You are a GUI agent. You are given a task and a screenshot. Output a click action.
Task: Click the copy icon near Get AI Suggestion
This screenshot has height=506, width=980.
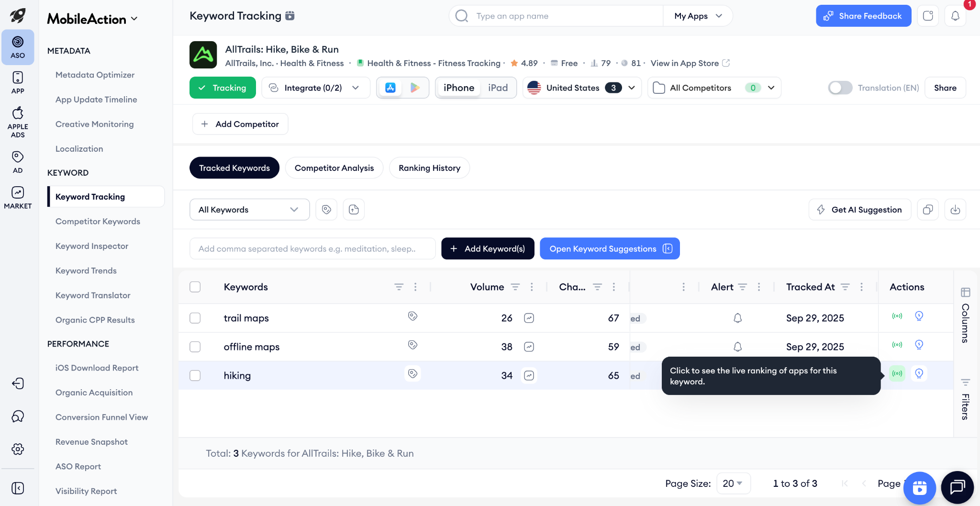[928, 210]
